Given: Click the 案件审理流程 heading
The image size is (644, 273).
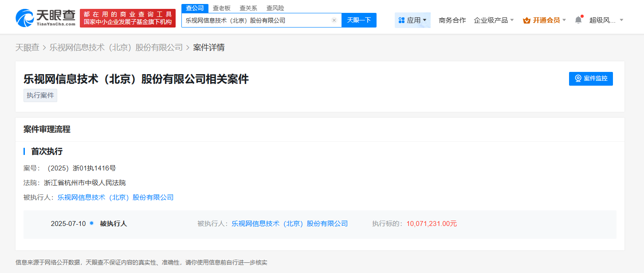Looking at the screenshot, I should point(47,130).
